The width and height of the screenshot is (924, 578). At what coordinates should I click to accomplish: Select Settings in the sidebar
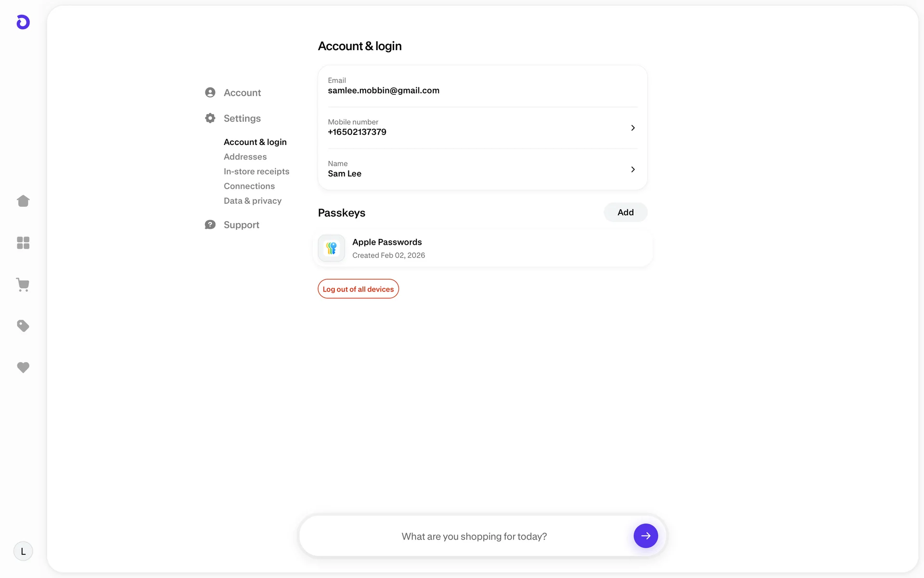tap(242, 118)
